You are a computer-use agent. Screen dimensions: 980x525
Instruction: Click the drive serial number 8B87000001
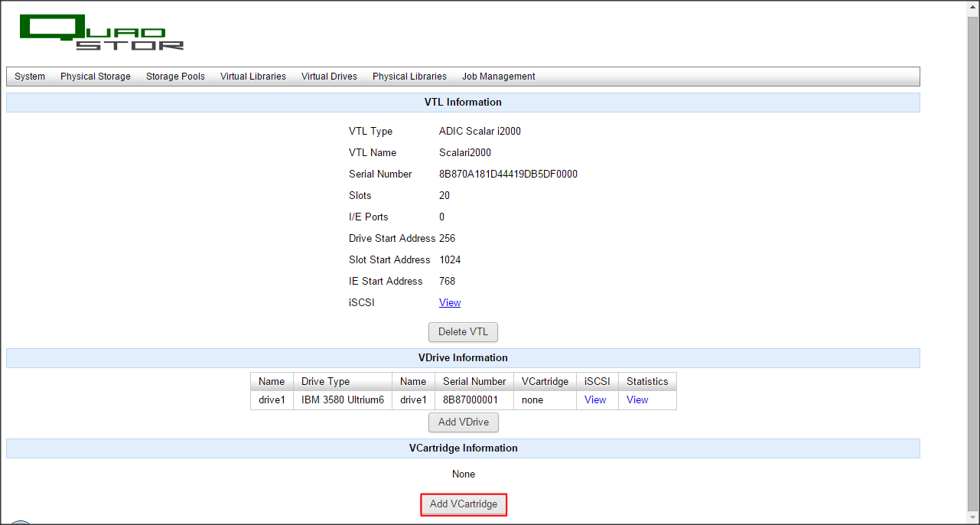coord(470,400)
